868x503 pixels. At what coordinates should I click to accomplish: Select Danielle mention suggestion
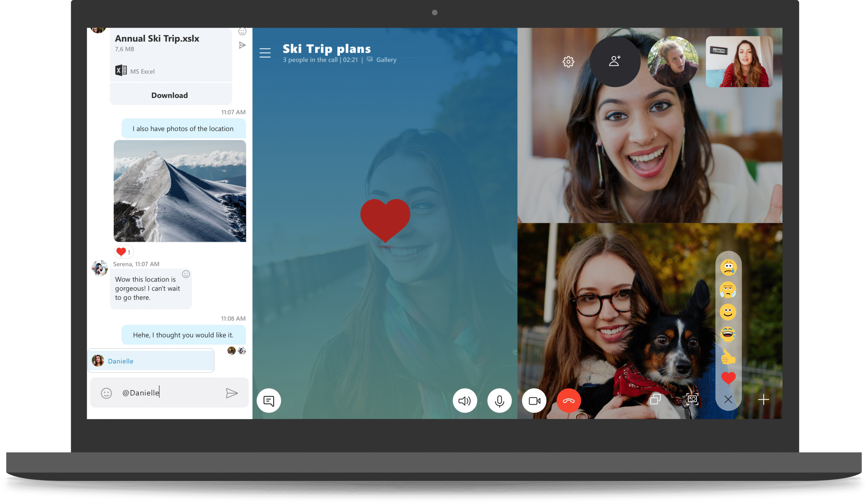[151, 361]
